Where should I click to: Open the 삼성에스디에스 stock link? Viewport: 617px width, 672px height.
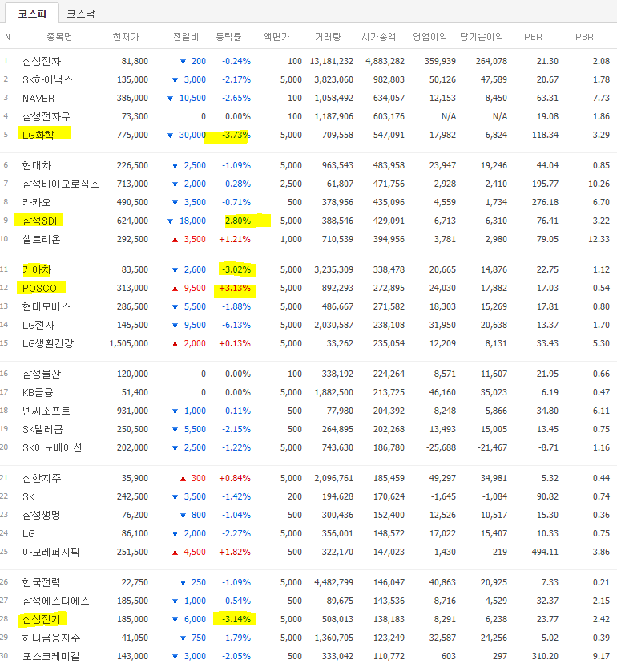tap(56, 601)
